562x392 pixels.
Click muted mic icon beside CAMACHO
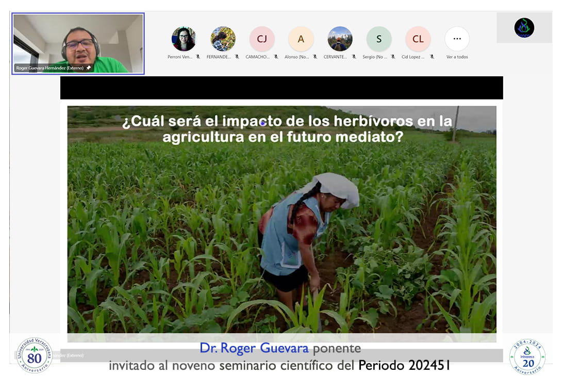tap(276, 57)
